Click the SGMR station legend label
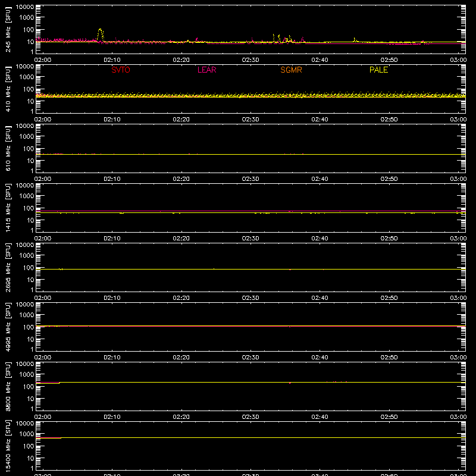 coord(291,70)
